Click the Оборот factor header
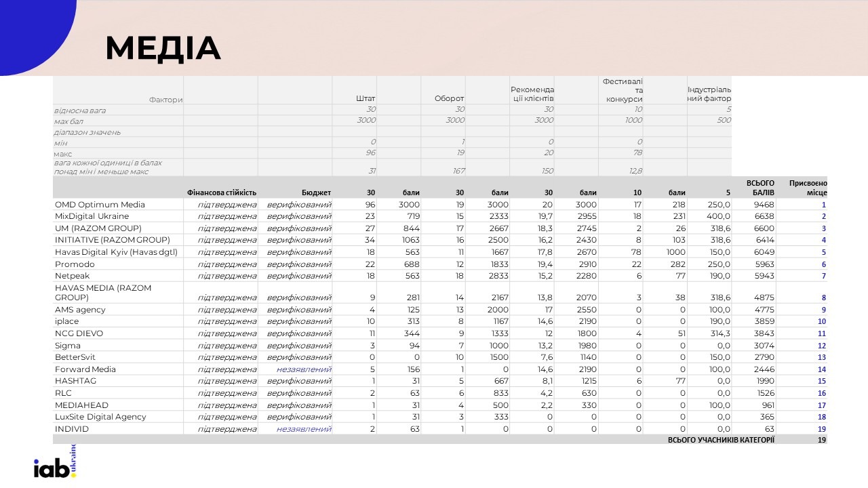The image size is (868, 488). (449, 99)
